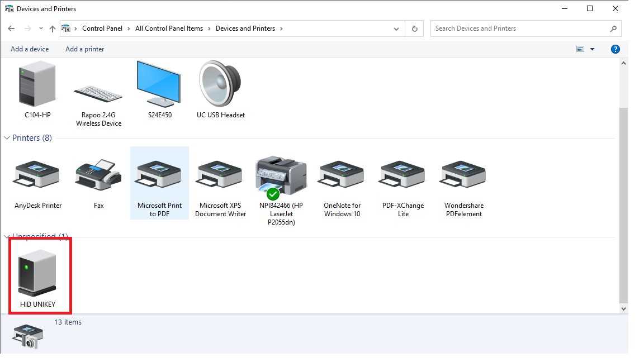Click the scroll down arrow of scrollbar
Screen dimensions: 644x362
(623, 308)
